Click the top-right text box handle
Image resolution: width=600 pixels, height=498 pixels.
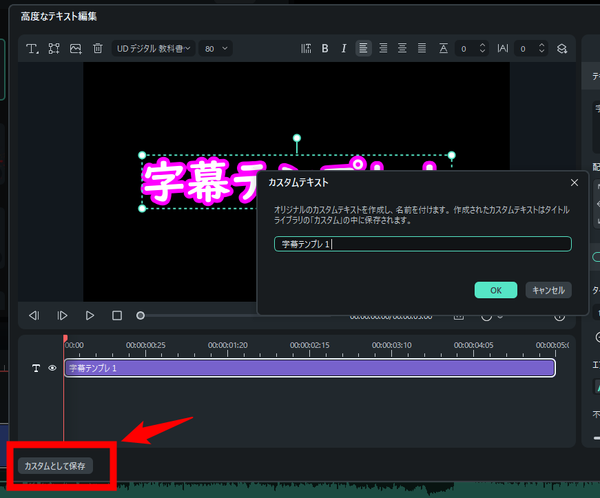(x=452, y=155)
